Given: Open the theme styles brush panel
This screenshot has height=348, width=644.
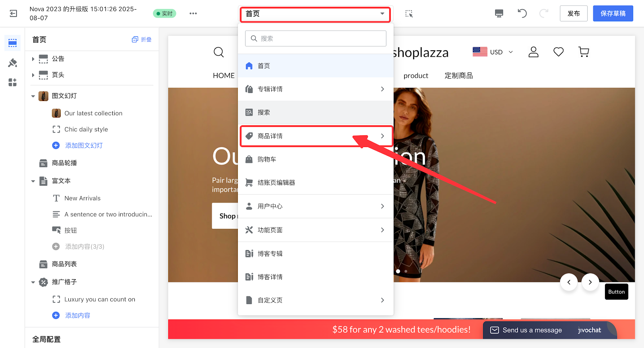Looking at the screenshot, I should pos(12,63).
